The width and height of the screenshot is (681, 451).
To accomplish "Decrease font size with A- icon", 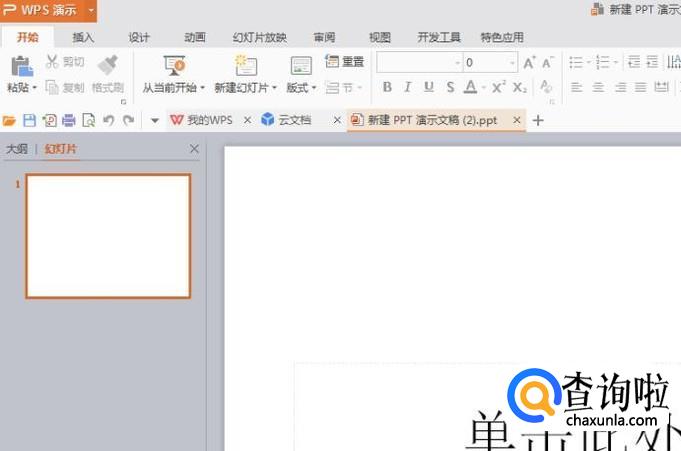I will coord(548,63).
